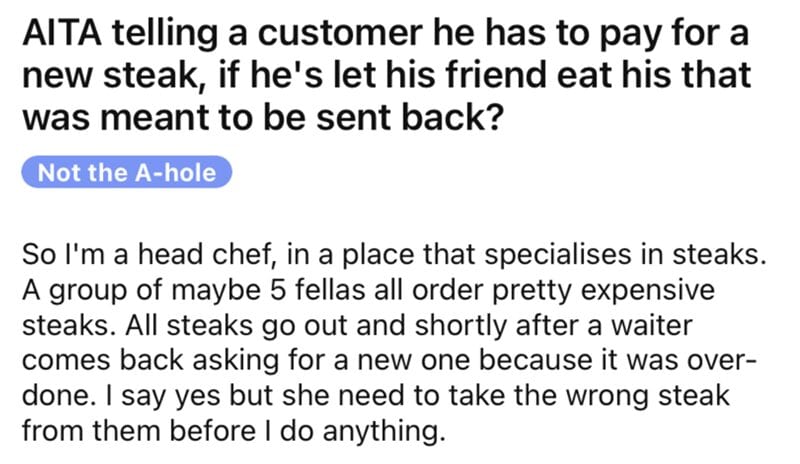This screenshot has width=800, height=464.
Task: Click the phrase "new steak" in the title
Action: pos(110,75)
